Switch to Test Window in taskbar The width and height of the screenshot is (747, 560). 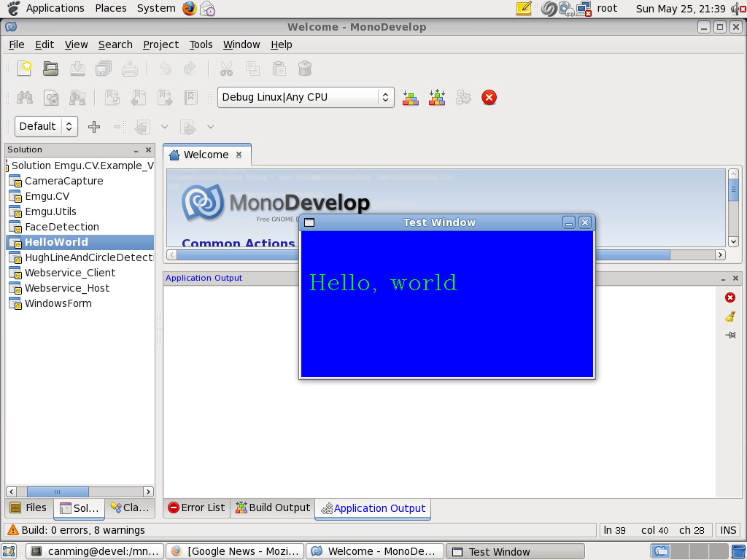click(x=515, y=551)
